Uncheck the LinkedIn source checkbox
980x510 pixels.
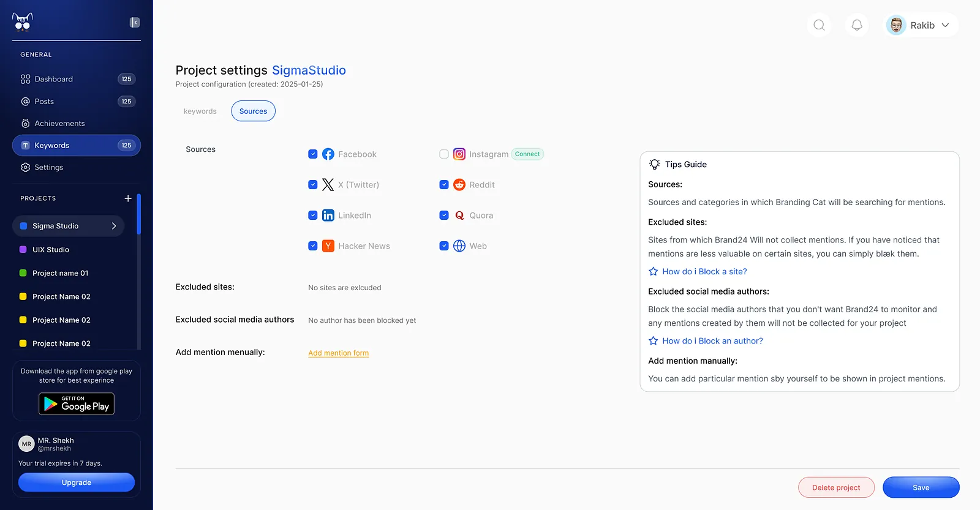(313, 216)
